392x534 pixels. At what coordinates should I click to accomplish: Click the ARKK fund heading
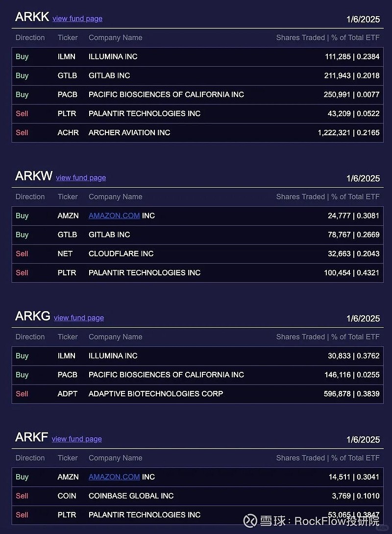(x=32, y=17)
